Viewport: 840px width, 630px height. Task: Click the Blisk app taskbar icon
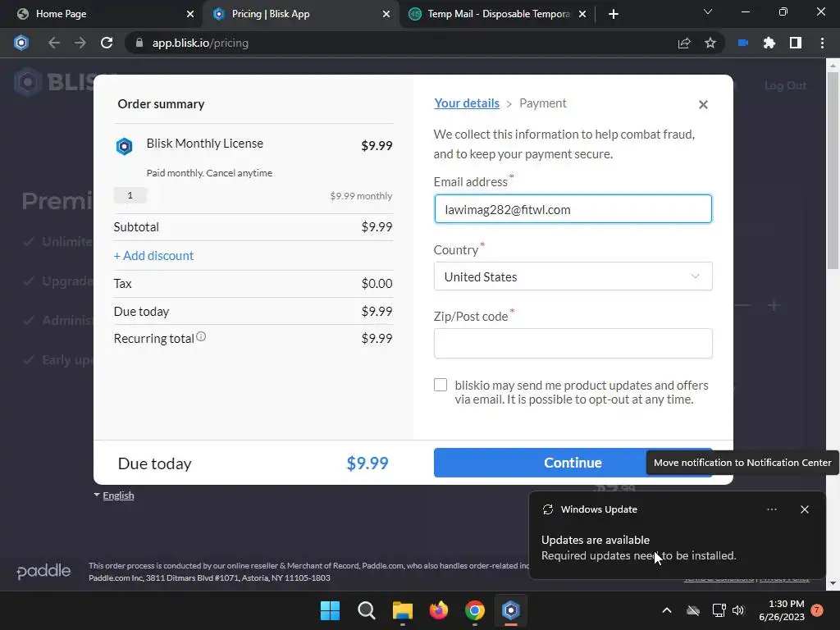pyautogui.click(x=511, y=610)
